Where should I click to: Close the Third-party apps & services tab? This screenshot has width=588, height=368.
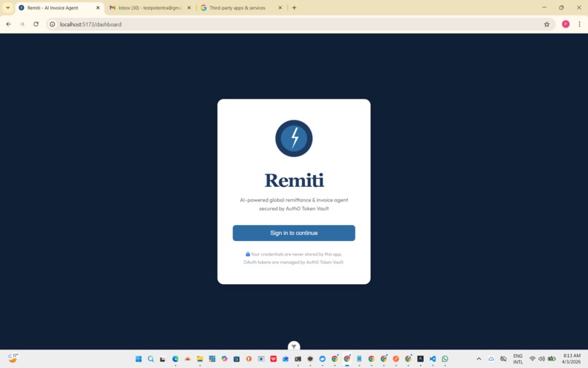point(280,7)
